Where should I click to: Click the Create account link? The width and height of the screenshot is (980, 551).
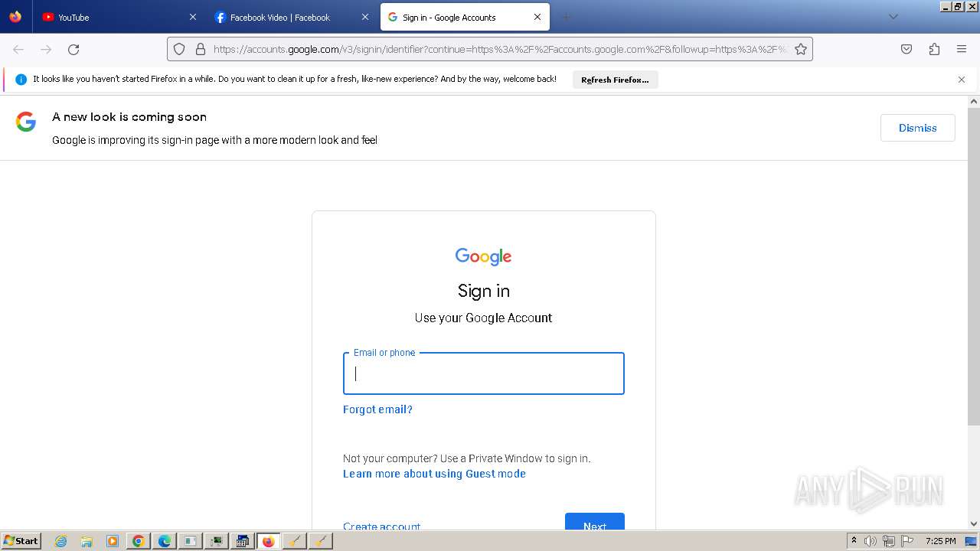click(381, 526)
